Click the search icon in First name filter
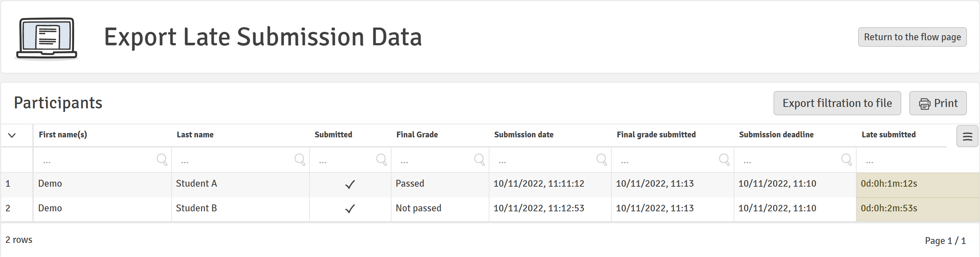This screenshot has height=257, width=980. click(162, 160)
